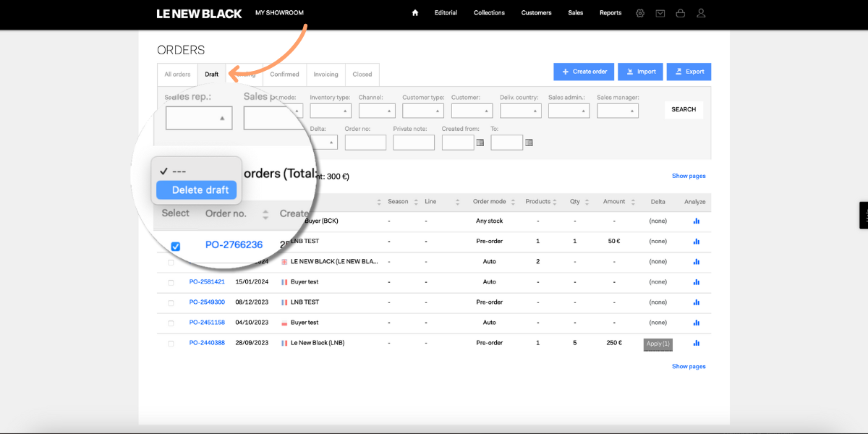Select the PO-2451158 order checkbox
Viewport: 868px width, 434px height.
pyautogui.click(x=171, y=323)
